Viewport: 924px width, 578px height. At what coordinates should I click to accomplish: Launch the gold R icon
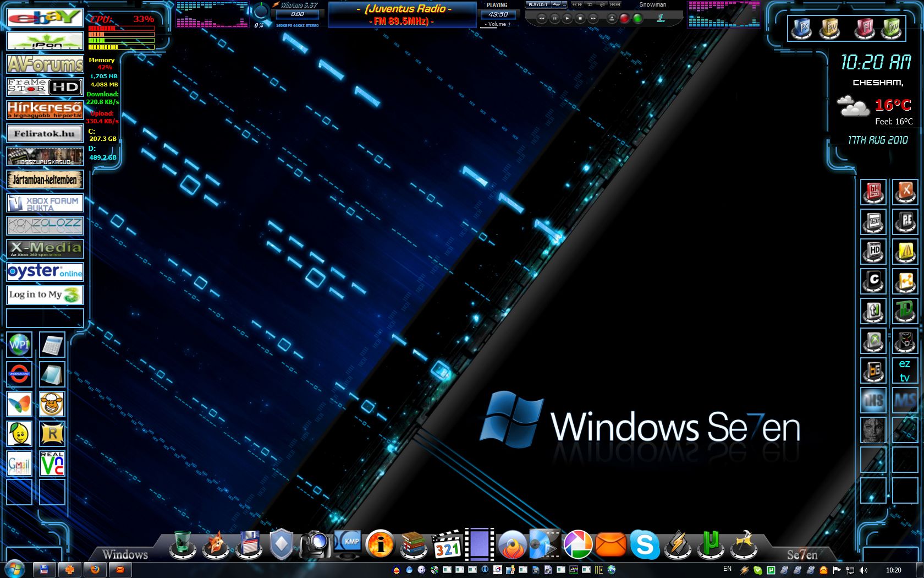tap(52, 434)
